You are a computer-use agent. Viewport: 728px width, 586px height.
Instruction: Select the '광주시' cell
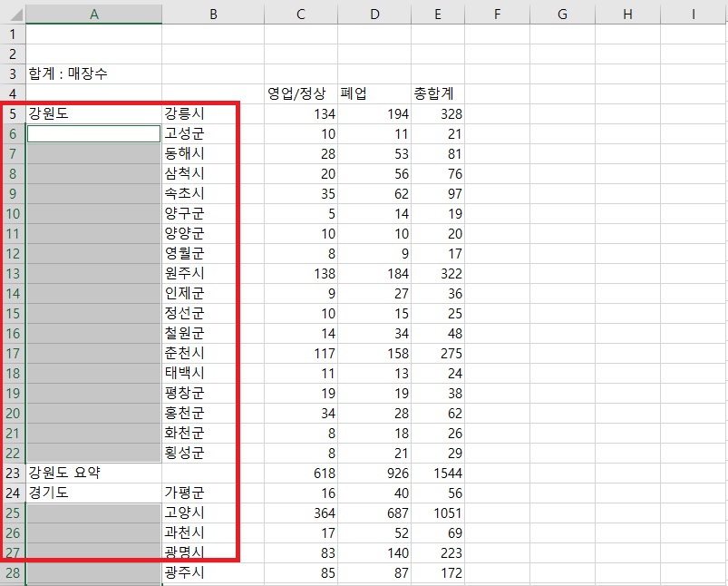(x=213, y=573)
